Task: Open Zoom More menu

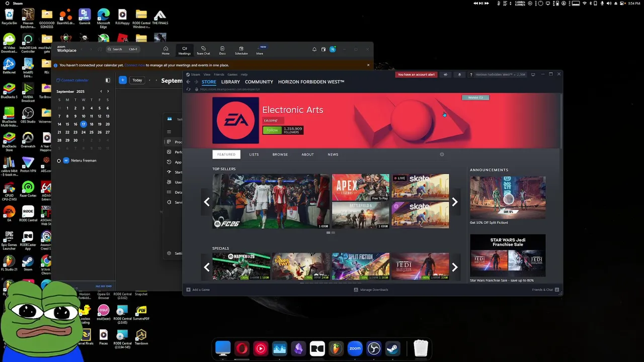Action: 260,51
